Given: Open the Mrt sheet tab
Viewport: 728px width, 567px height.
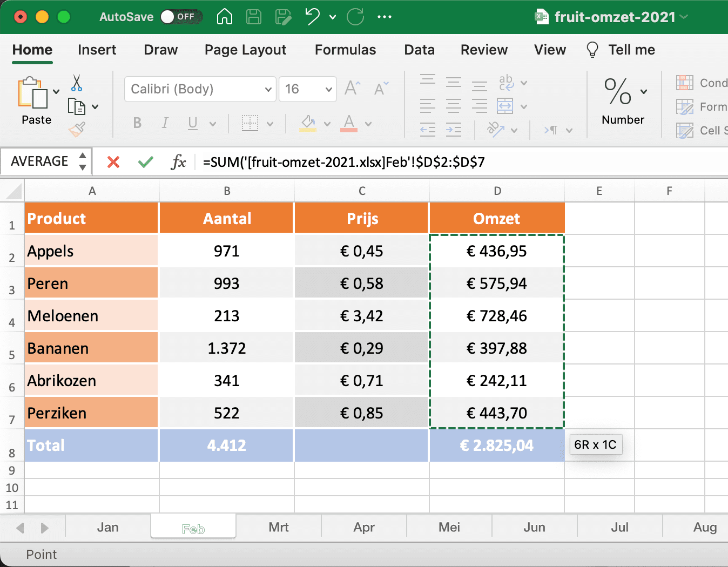Looking at the screenshot, I should (279, 527).
